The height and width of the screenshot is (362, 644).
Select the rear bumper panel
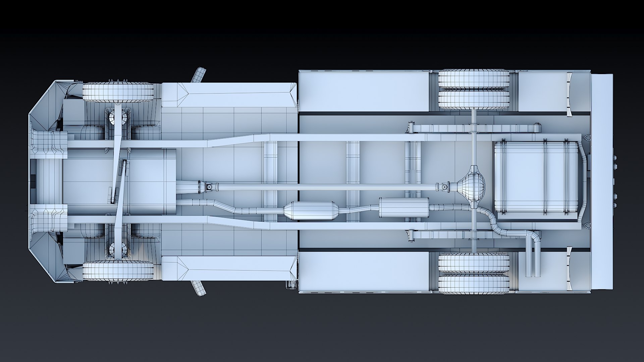tap(602, 181)
